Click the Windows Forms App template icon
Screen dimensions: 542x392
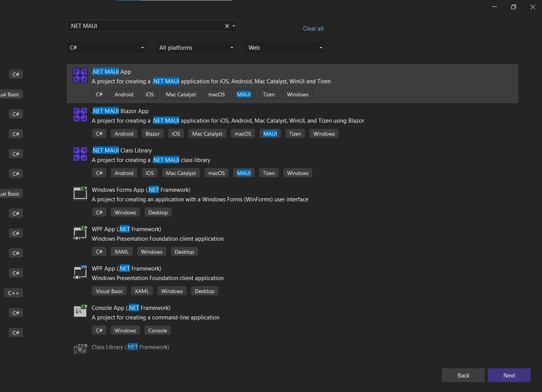point(80,193)
